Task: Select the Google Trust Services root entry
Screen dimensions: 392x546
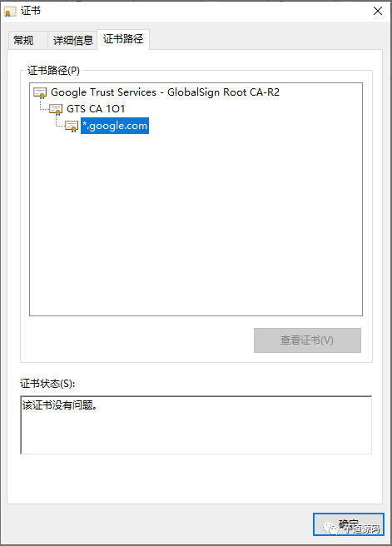Action: click(165, 92)
